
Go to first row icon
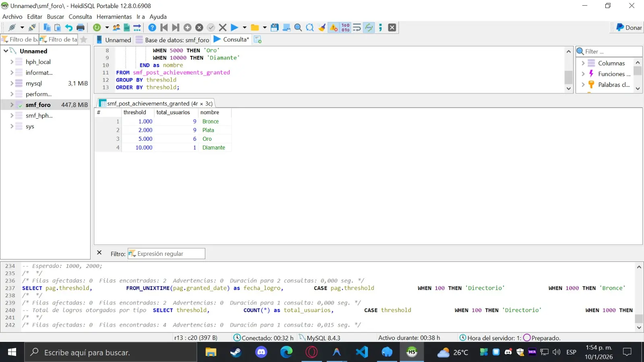[x=164, y=27]
